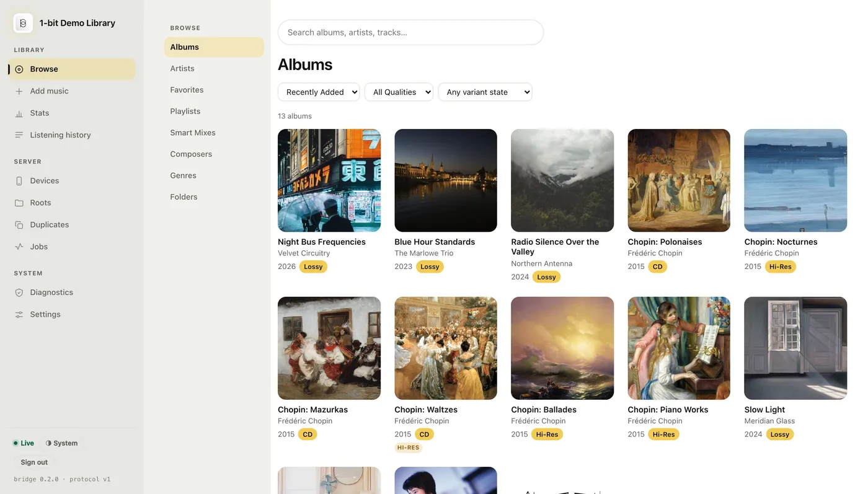
Task: Open Radio Silence Over the Valley cover
Action: point(562,180)
